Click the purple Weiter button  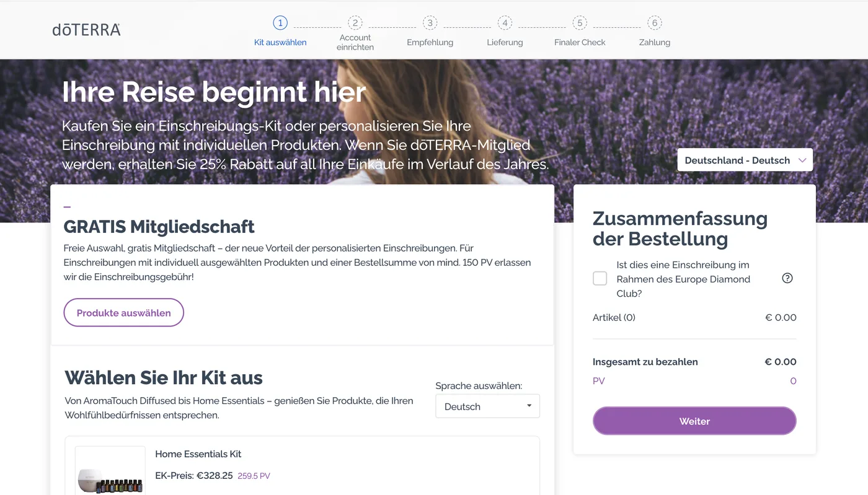tap(694, 421)
